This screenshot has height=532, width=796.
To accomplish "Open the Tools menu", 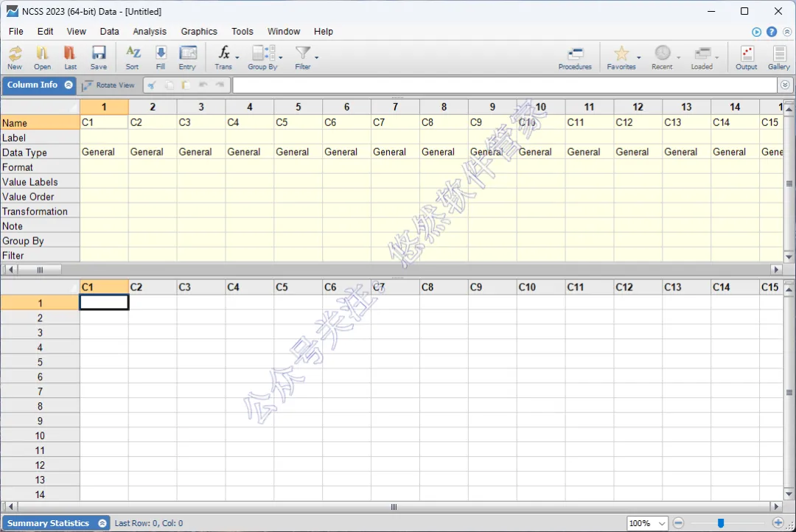I will [242, 32].
